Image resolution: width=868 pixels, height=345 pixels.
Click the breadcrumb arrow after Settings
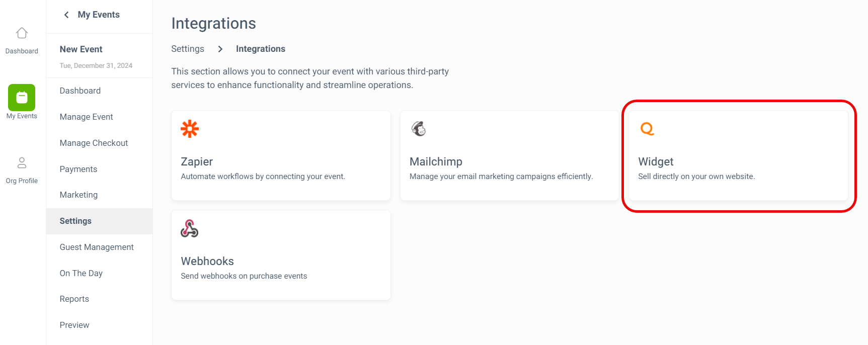(x=220, y=49)
